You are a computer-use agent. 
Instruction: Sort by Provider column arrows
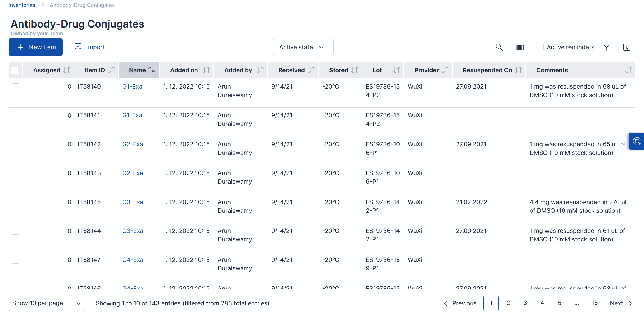(445, 70)
